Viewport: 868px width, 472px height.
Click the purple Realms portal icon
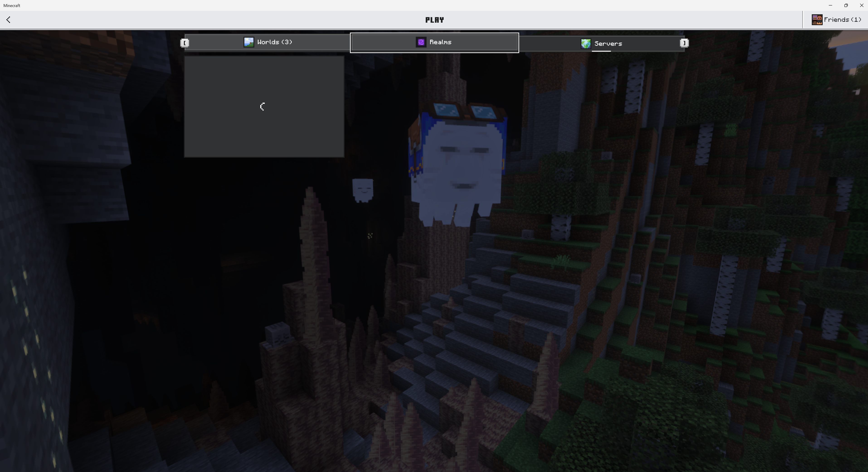[x=421, y=42]
